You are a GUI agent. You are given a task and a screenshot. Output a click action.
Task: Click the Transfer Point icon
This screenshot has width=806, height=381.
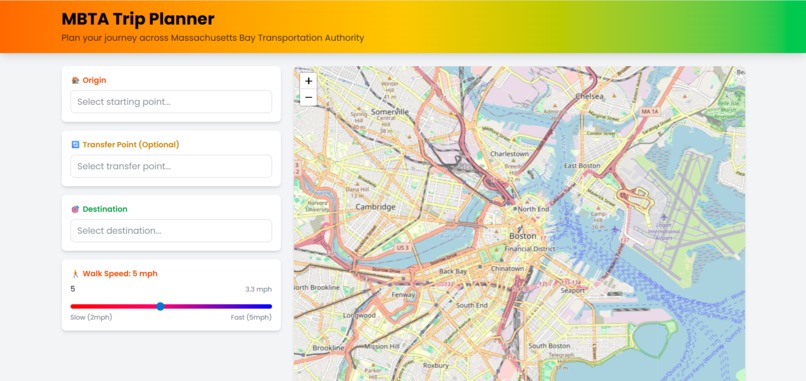(76, 144)
